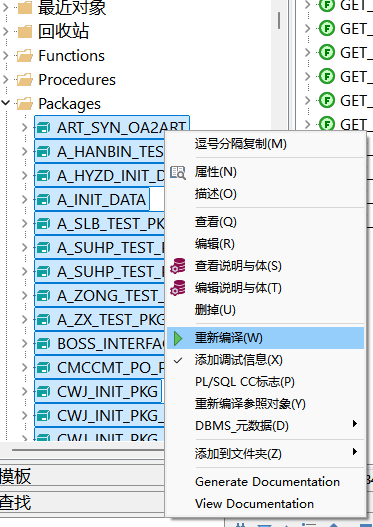Click the BOSS_INTERFA package icon
The height and width of the screenshot is (527, 373).
[x=43, y=344]
